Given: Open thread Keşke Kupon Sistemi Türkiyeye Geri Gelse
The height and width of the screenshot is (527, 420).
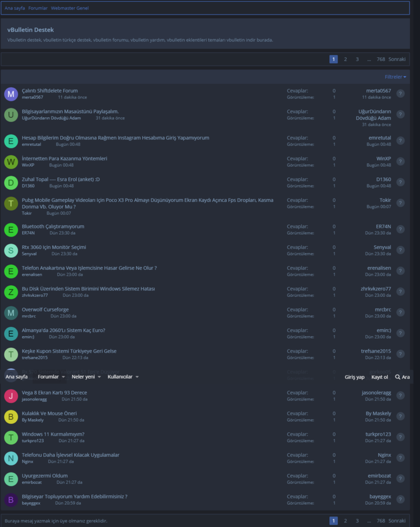Looking at the screenshot, I should tap(69, 351).
